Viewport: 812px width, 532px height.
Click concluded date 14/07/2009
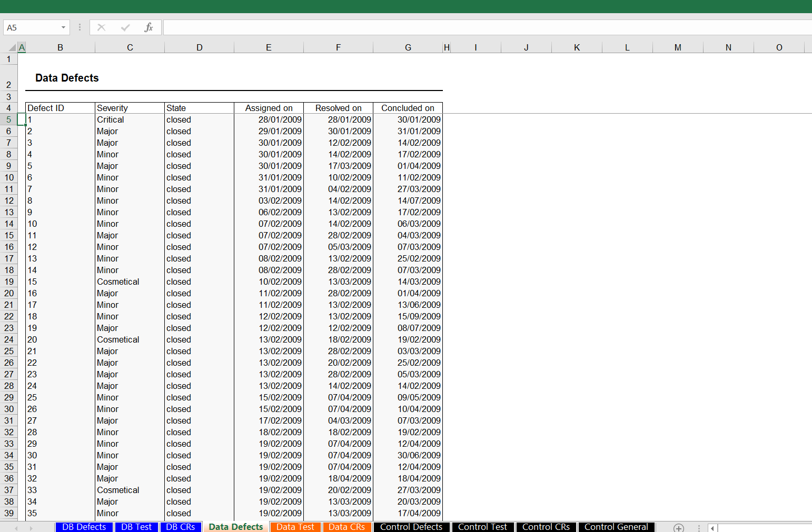[408, 200]
